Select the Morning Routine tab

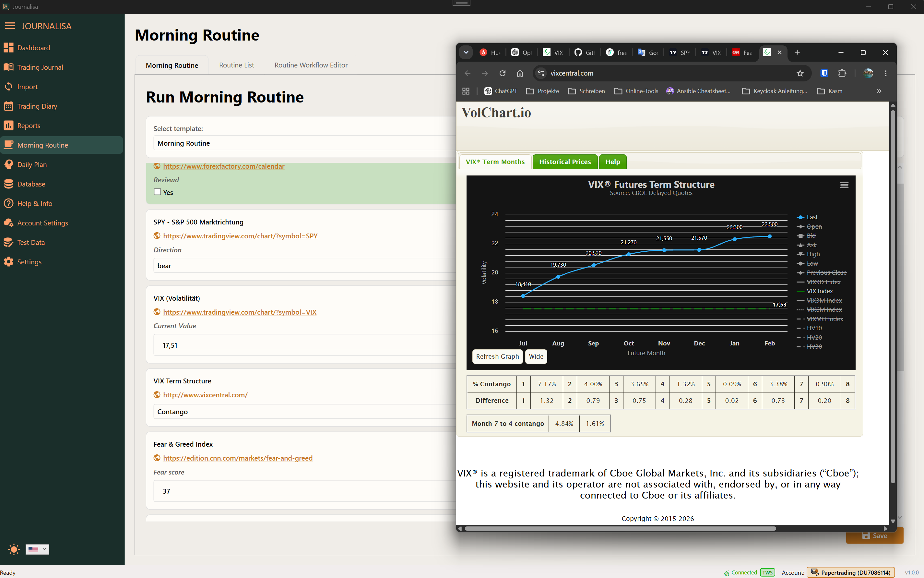coord(172,66)
